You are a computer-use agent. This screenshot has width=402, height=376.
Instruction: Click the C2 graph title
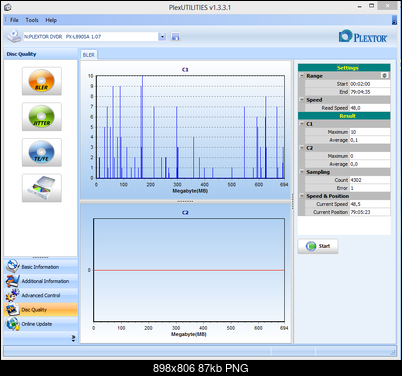click(x=185, y=213)
